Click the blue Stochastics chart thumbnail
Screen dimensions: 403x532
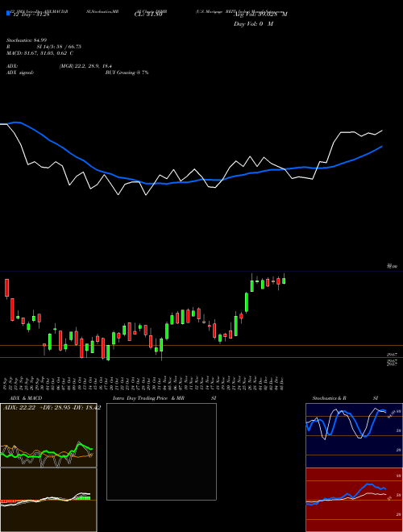(354, 435)
